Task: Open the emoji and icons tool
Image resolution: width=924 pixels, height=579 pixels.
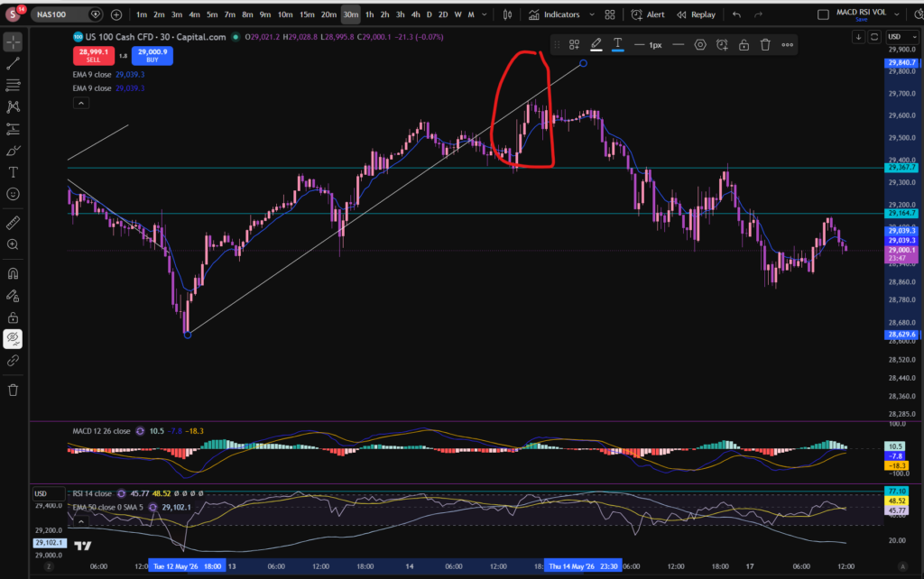Action: tap(13, 194)
